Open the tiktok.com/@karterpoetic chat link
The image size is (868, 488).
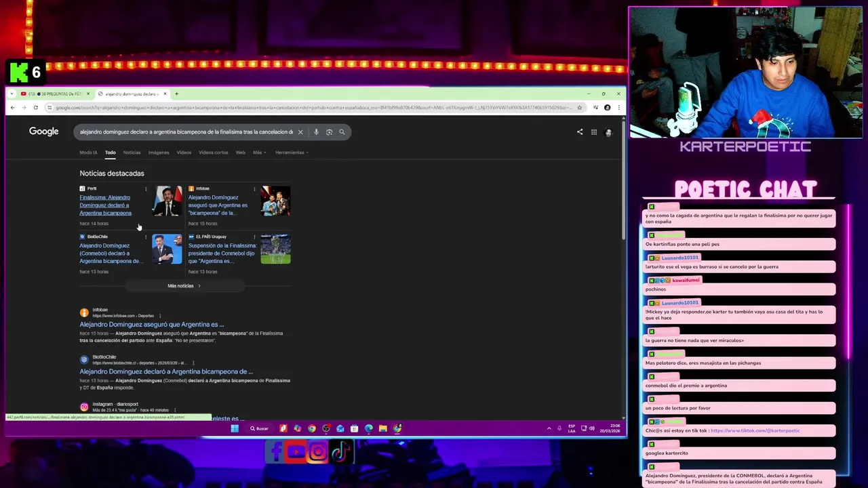click(755, 430)
